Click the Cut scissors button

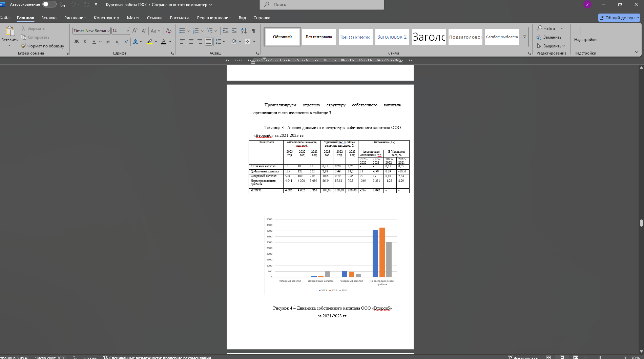tap(33, 28)
